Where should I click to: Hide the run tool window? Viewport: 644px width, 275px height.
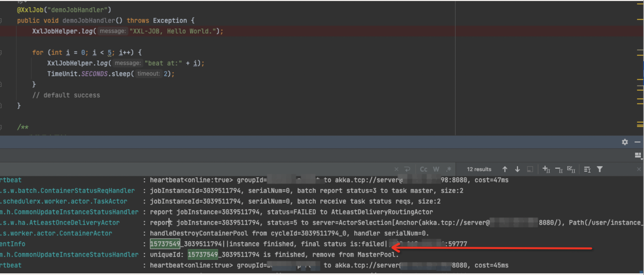point(637,142)
